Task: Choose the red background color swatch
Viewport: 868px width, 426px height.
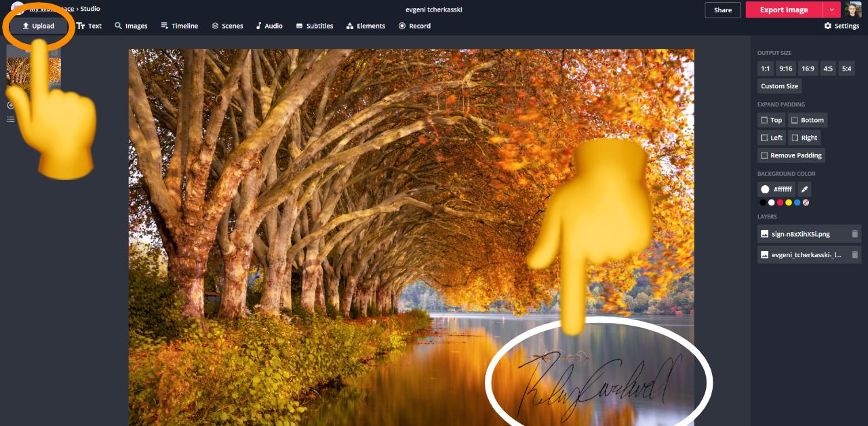Action: pos(780,203)
